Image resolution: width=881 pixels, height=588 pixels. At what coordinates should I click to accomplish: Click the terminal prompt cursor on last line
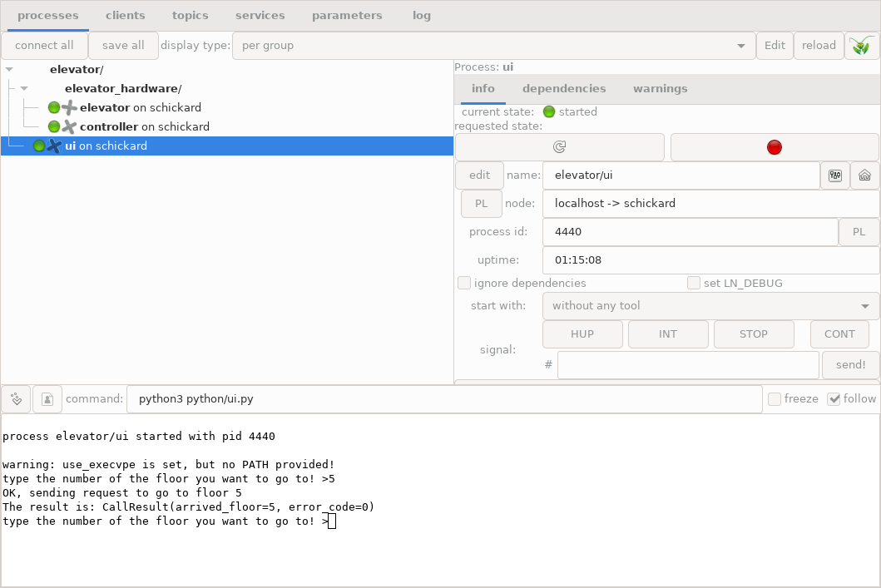click(332, 521)
